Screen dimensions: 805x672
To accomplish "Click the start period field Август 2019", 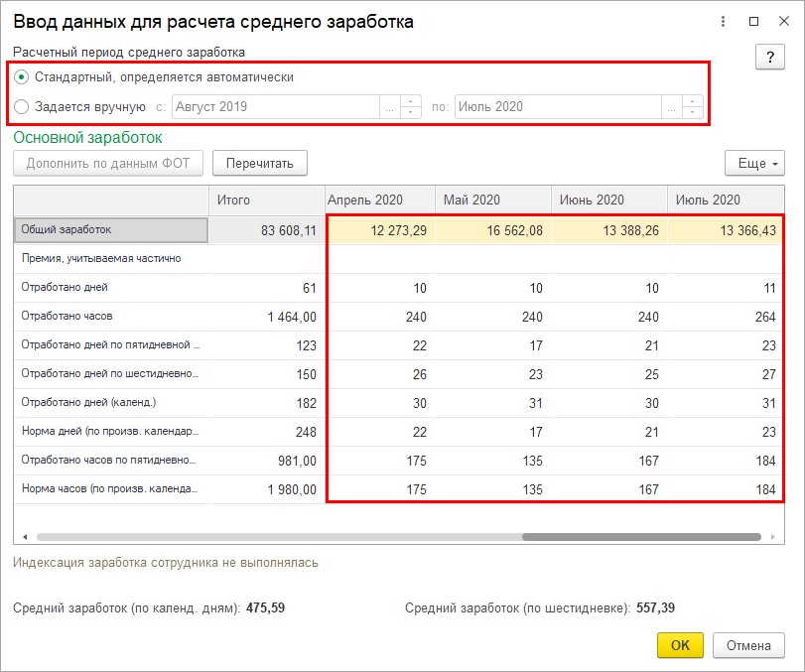I will point(276,107).
